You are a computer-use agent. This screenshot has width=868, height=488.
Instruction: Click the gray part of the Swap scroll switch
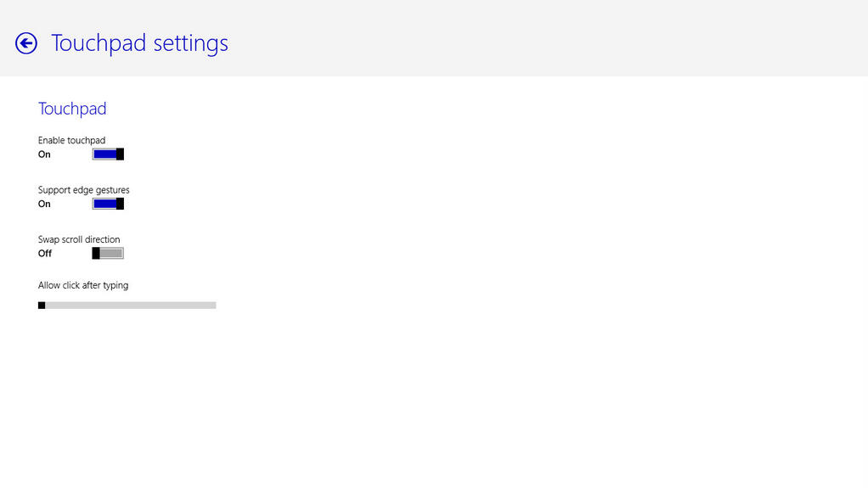(111, 254)
